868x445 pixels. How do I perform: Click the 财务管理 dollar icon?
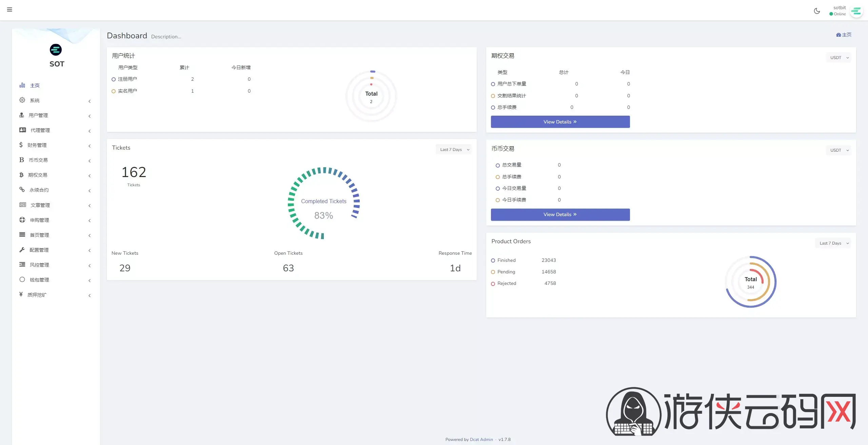pyautogui.click(x=21, y=145)
